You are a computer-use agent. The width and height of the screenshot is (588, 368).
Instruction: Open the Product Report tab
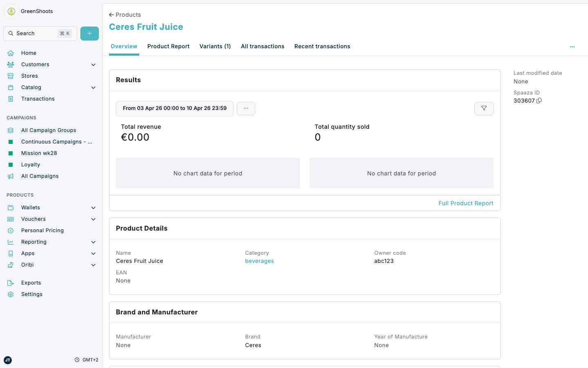point(168,46)
